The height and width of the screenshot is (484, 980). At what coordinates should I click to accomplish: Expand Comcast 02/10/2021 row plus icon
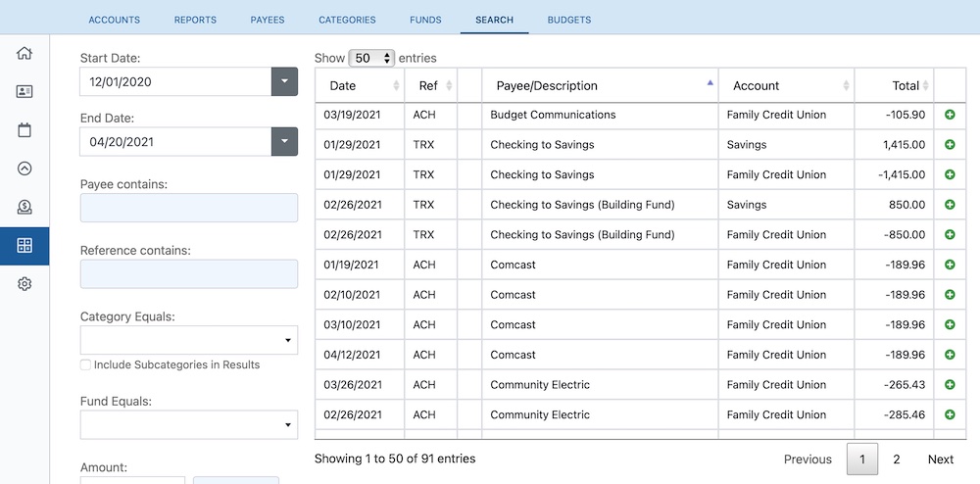coord(950,295)
